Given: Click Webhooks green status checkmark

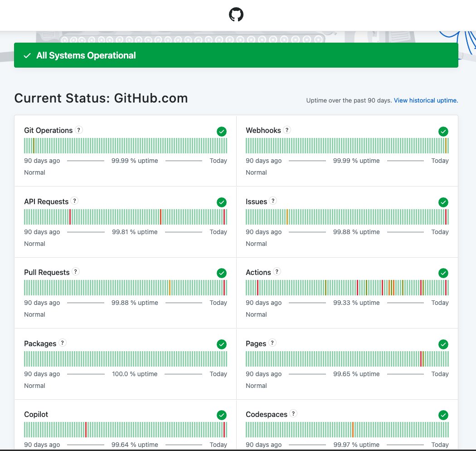Looking at the screenshot, I should 443,132.
